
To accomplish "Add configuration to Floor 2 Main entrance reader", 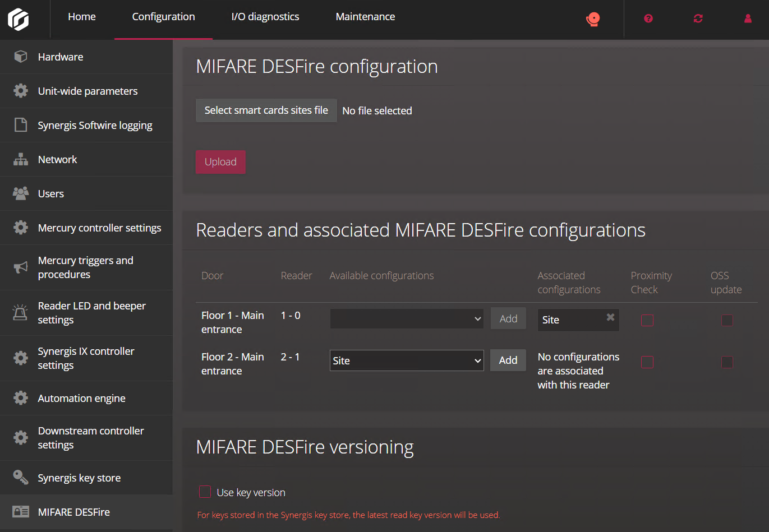I will click(x=508, y=360).
